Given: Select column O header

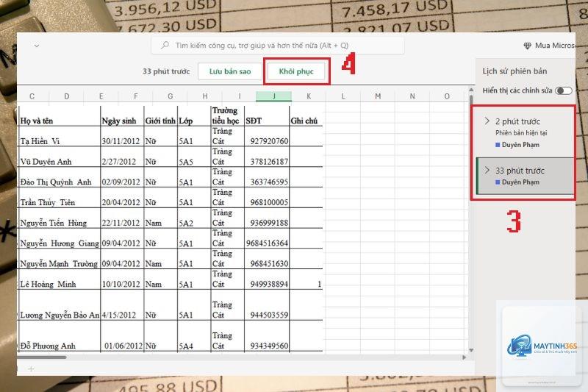Looking at the screenshot, I should (x=447, y=96).
